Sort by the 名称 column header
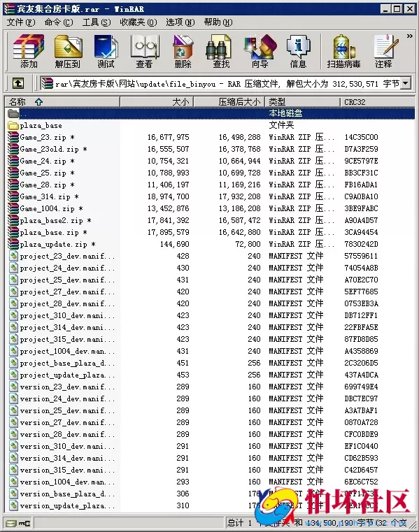Viewport: 419px width, 532px height. pyautogui.click(x=62, y=102)
